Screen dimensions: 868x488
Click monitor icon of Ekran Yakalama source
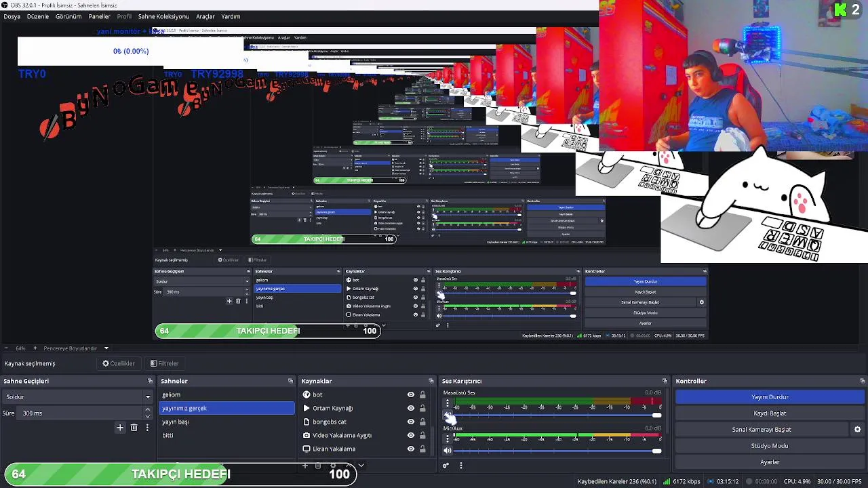click(307, 449)
